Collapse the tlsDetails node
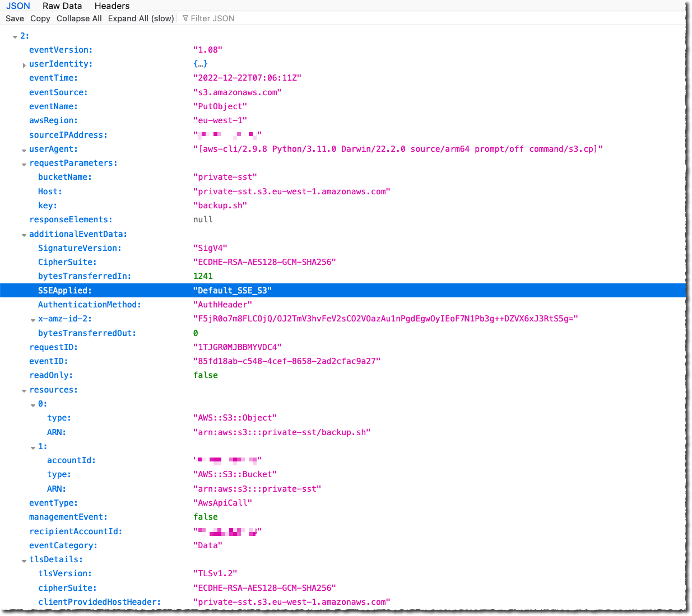The image size is (692, 616). tap(24, 560)
